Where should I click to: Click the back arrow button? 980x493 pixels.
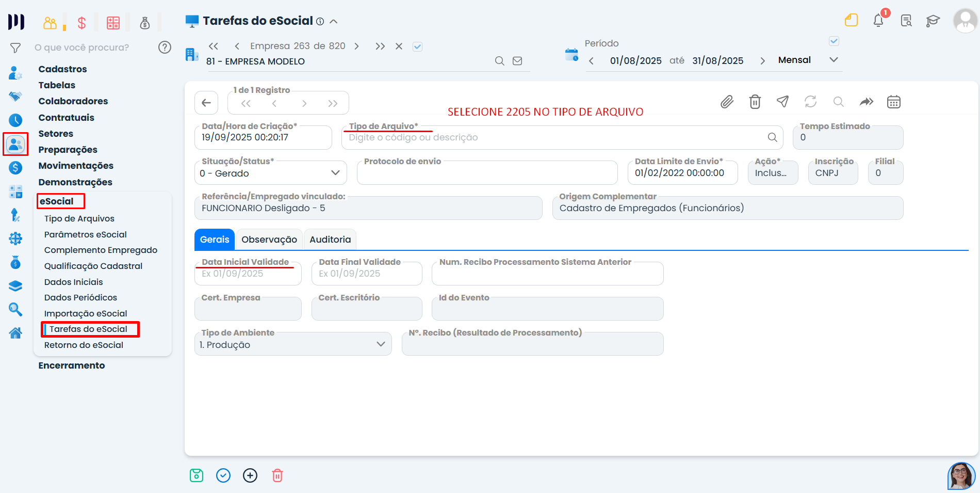pyautogui.click(x=206, y=103)
